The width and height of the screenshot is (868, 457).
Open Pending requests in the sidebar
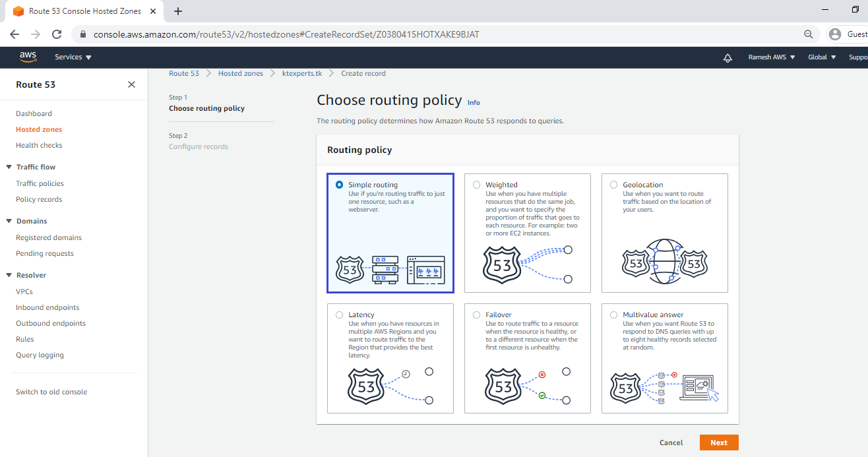(x=45, y=253)
